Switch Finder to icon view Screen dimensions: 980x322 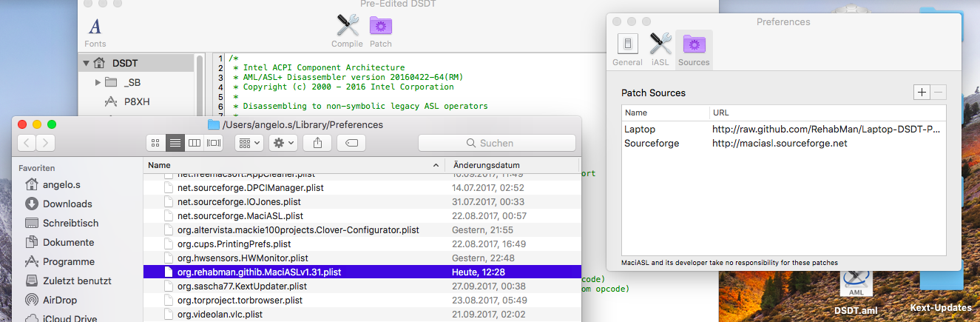[x=155, y=143]
